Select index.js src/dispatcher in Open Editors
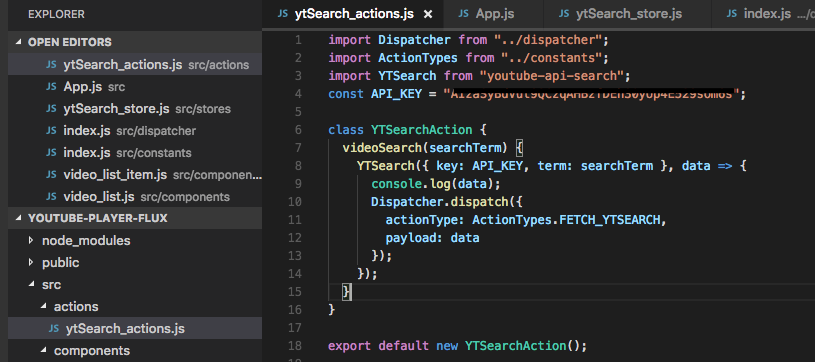 pyautogui.click(x=135, y=131)
